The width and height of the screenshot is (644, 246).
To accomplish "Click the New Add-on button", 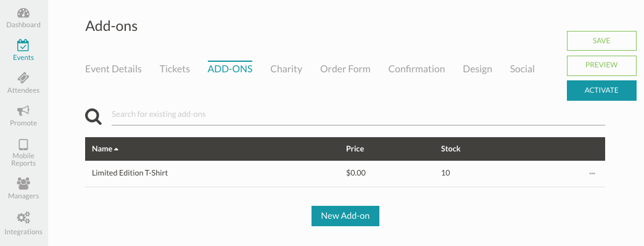I will point(345,216).
